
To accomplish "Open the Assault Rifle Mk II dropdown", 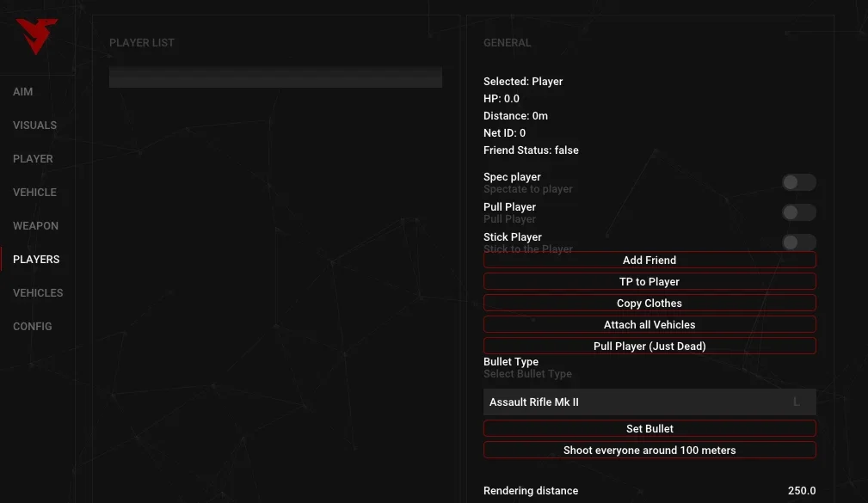I will (649, 402).
